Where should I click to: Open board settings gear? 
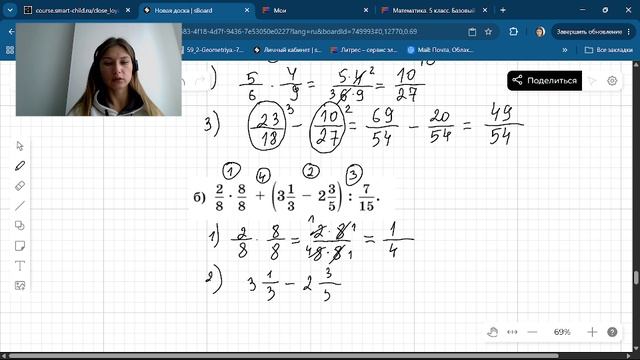pyautogui.click(x=612, y=81)
